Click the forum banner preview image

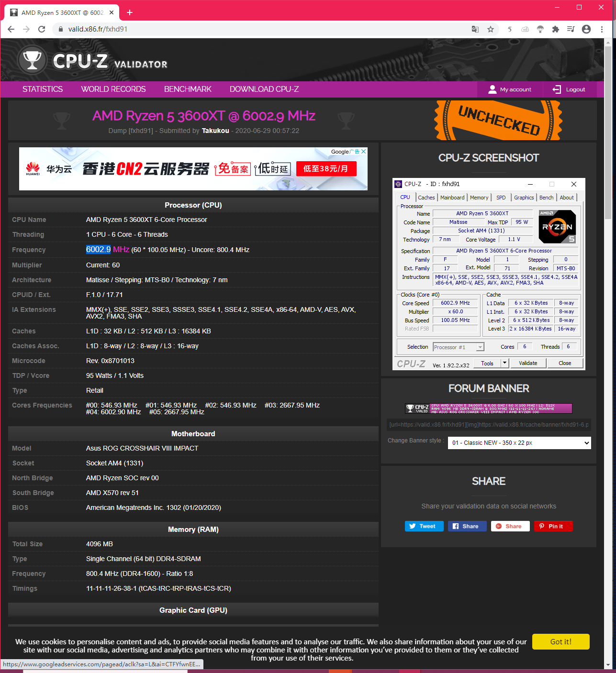pyautogui.click(x=489, y=408)
